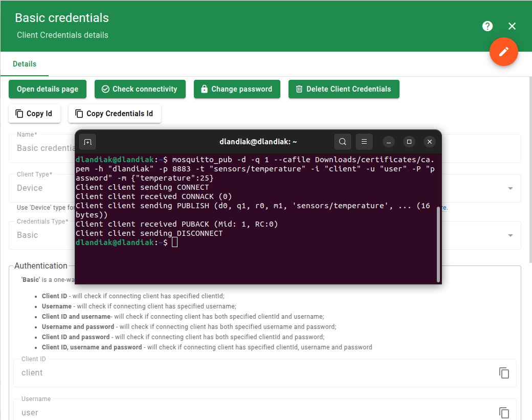The height and width of the screenshot is (420, 532).
Task: Open the help question mark icon
Action: (x=487, y=26)
